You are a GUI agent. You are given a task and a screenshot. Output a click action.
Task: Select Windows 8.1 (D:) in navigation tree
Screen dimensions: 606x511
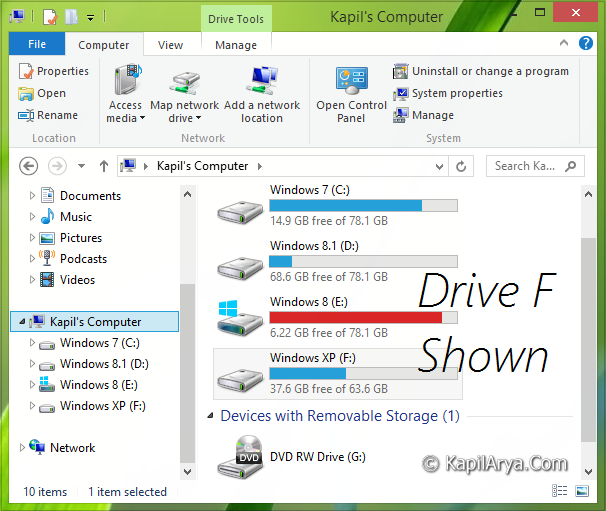(x=104, y=364)
